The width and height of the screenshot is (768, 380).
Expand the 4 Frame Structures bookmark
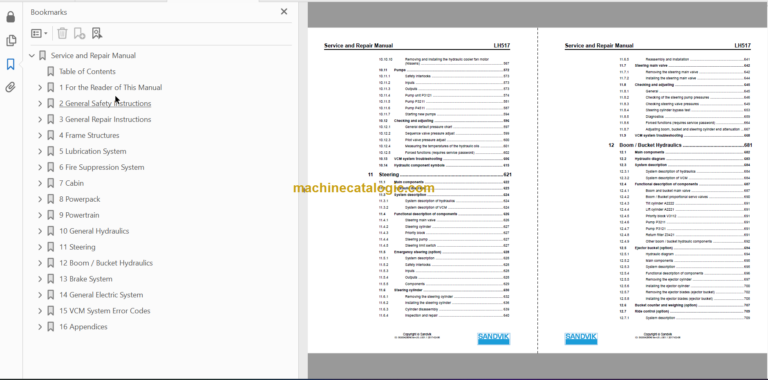40,136
